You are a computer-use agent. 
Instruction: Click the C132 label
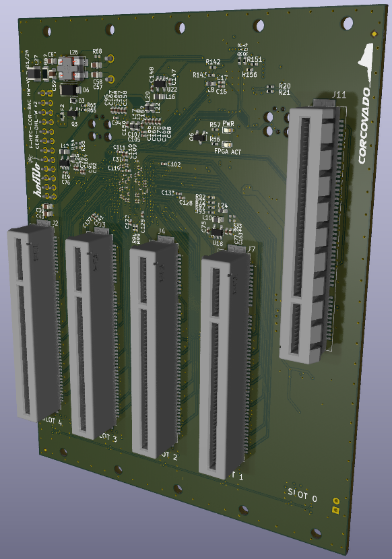(x=168, y=193)
